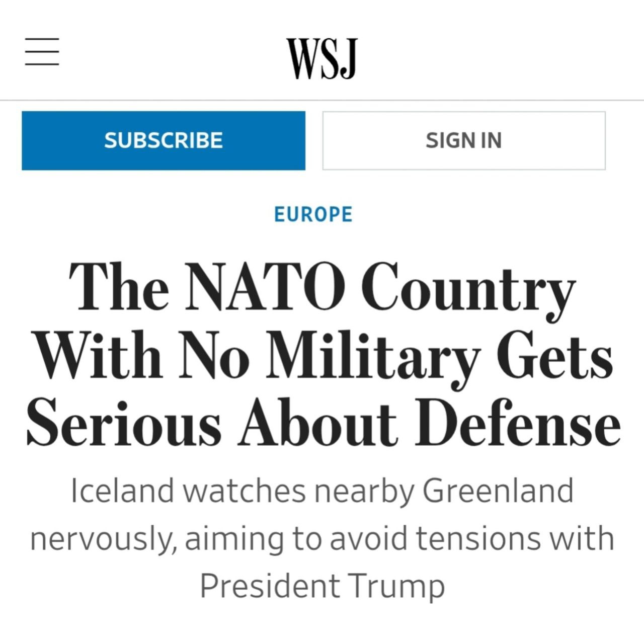The image size is (644, 644).
Task: Click the word President in the subheadline
Action: tap(270, 586)
